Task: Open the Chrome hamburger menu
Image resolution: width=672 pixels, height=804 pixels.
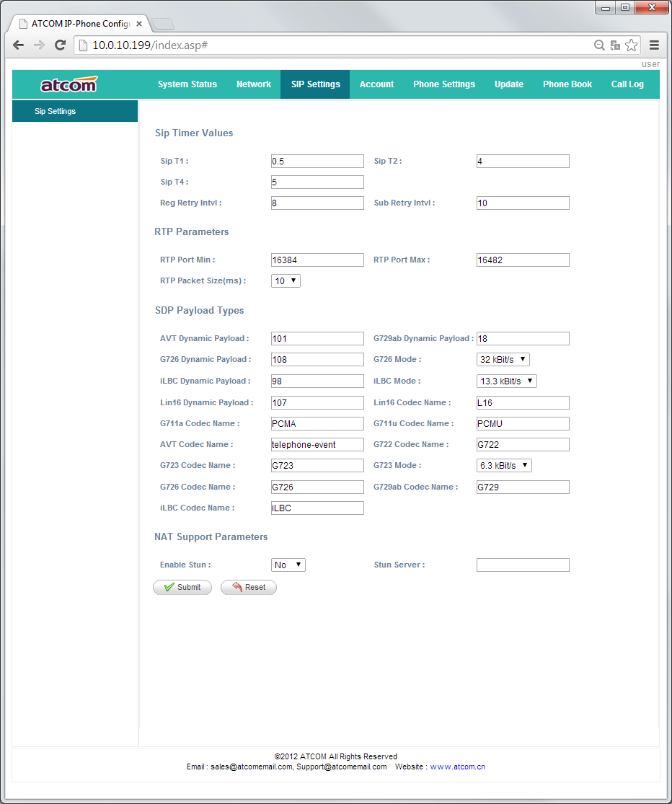Action: pos(655,45)
